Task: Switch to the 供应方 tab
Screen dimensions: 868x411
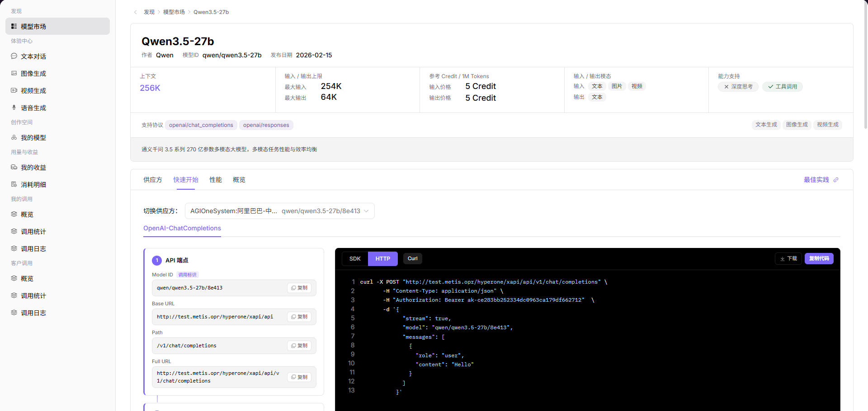Action: (x=153, y=180)
